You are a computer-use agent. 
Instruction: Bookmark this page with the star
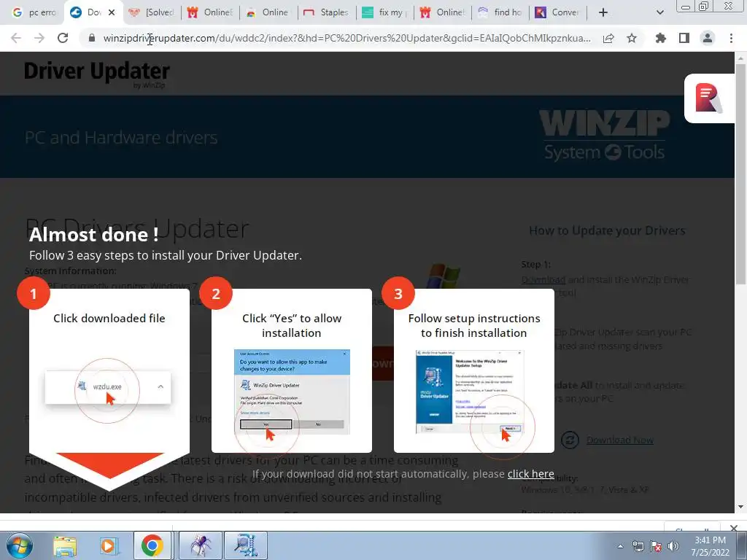click(632, 38)
